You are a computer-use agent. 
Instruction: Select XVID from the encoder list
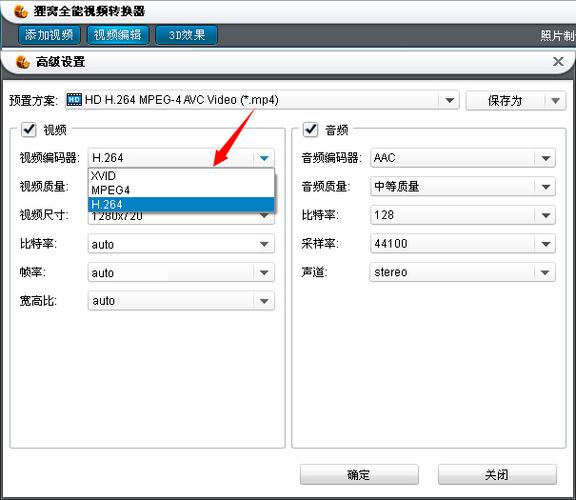(x=181, y=176)
